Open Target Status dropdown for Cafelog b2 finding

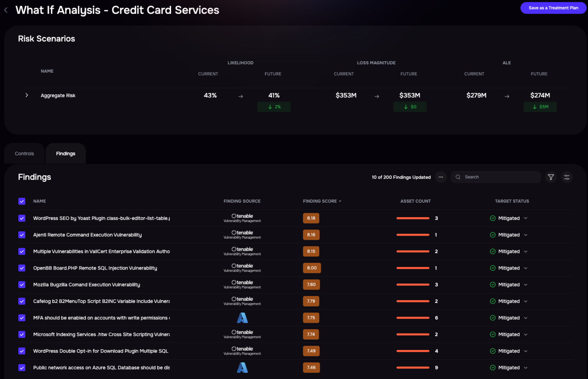[526, 301]
